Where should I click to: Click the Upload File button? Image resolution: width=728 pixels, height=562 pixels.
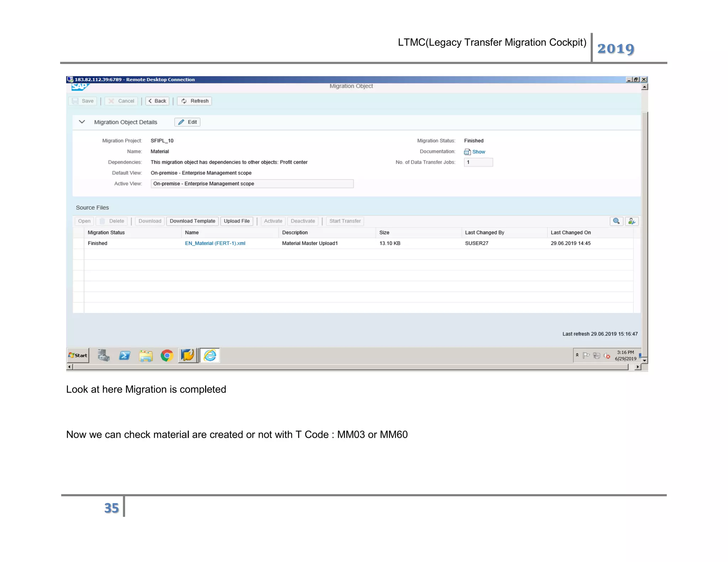pos(236,221)
